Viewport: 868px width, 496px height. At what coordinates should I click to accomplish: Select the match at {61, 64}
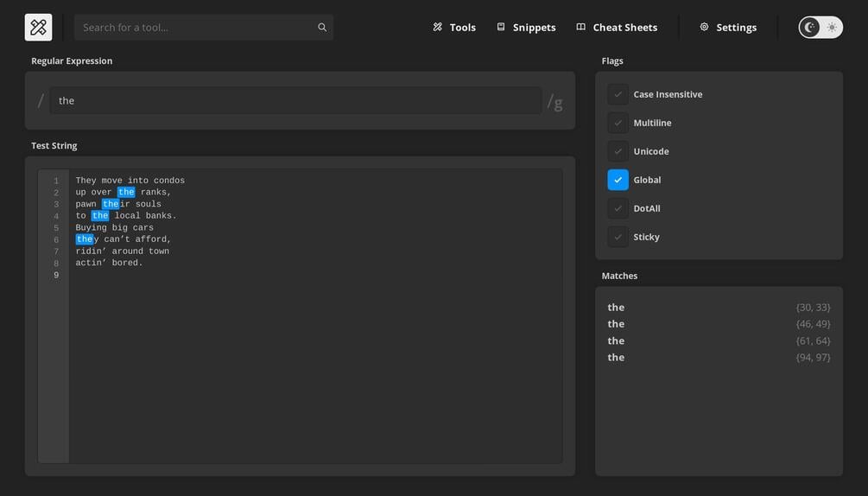pyautogui.click(x=719, y=340)
